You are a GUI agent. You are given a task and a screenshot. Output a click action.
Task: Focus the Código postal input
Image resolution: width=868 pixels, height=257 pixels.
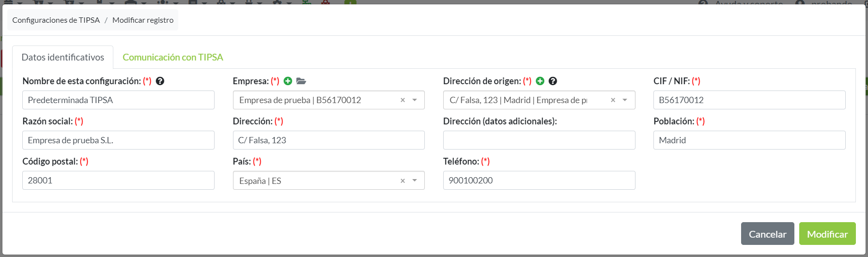tap(118, 181)
